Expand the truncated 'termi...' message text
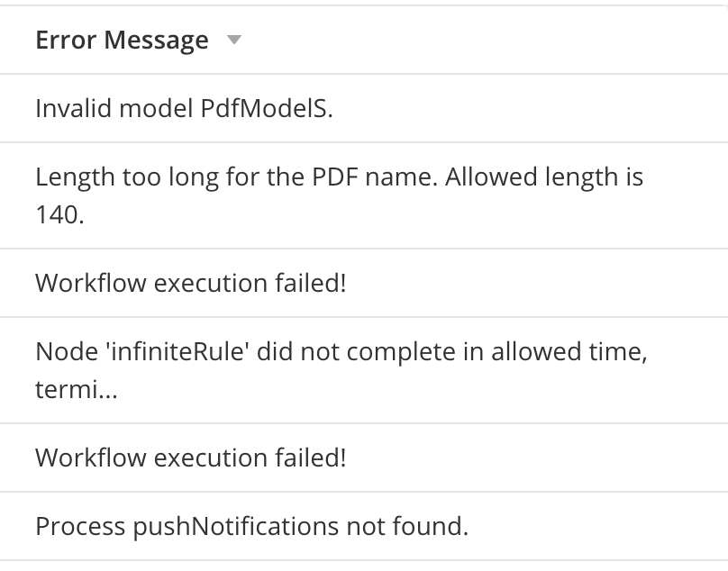This screenshot has height=571, width=728. click(77, 389)
